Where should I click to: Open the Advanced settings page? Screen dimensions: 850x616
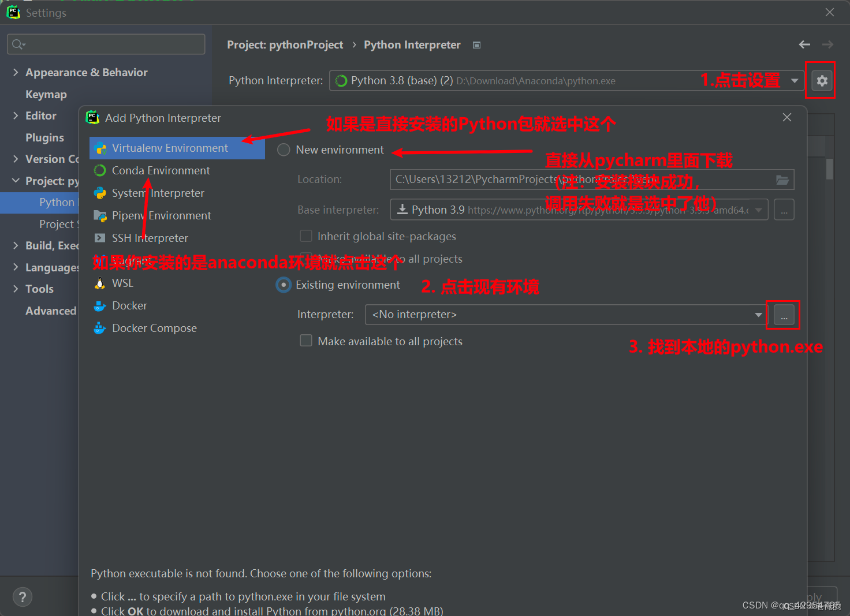[51, 311]
